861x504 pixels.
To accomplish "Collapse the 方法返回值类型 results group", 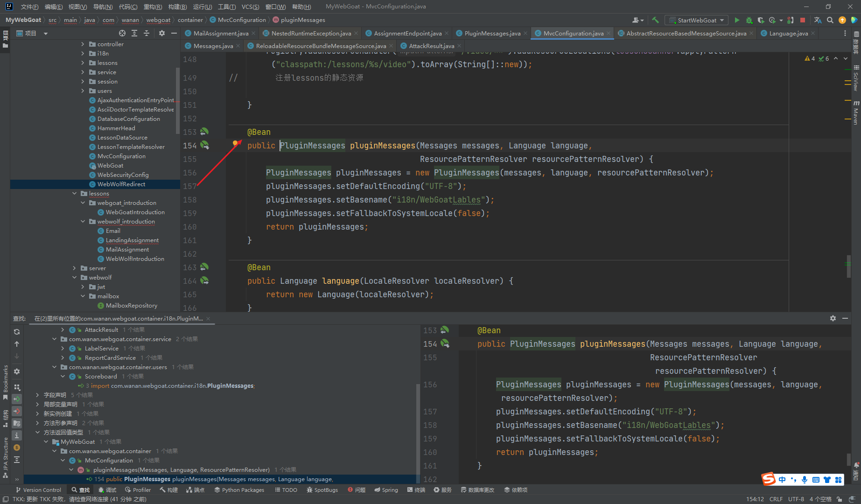I will (x=38, y=432).
